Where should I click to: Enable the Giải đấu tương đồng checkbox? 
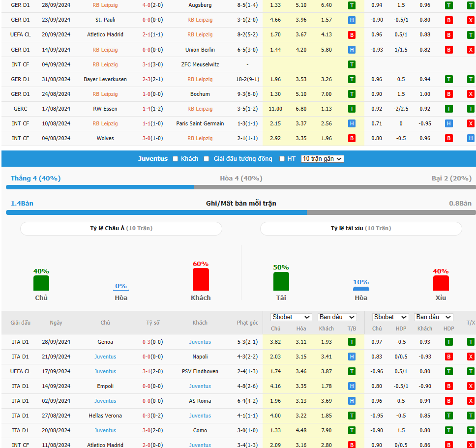(x=207, y=159)
